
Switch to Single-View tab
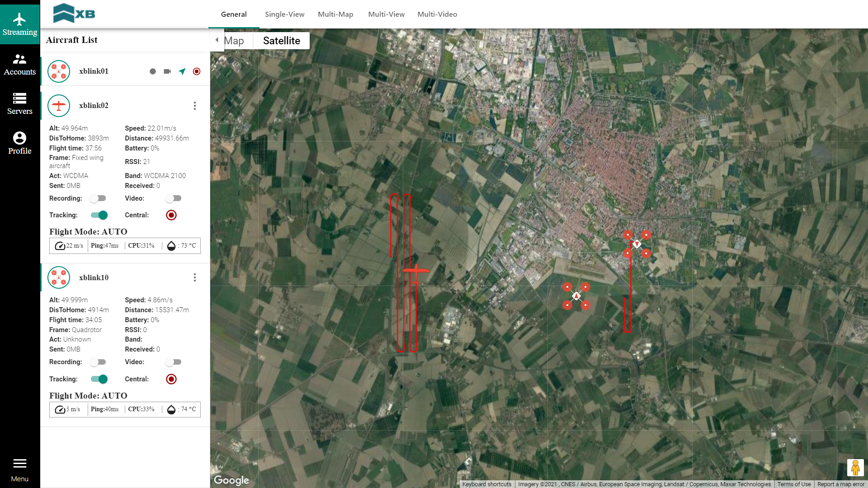(284, 14)
